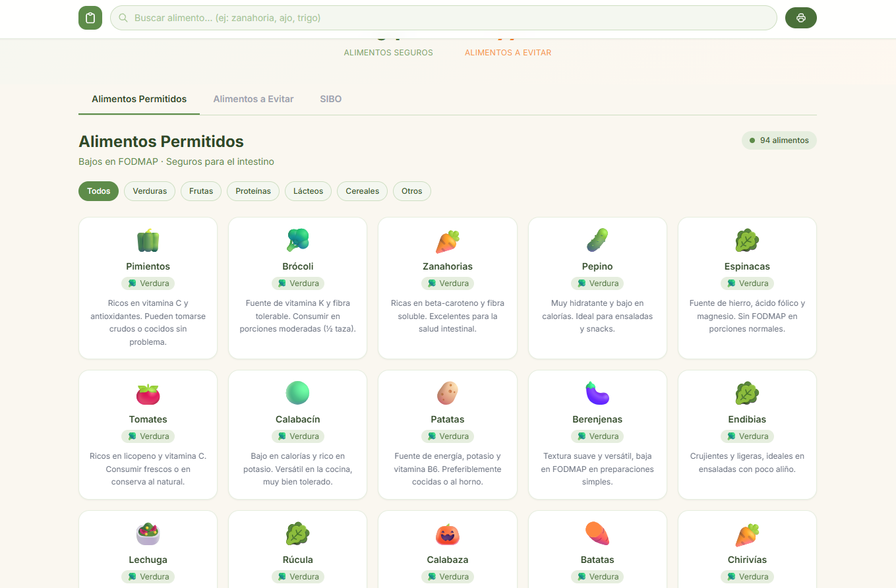Filter by Frutas
Image resolution: width=896 pixels, height=588 pixels.
(201, 191)
